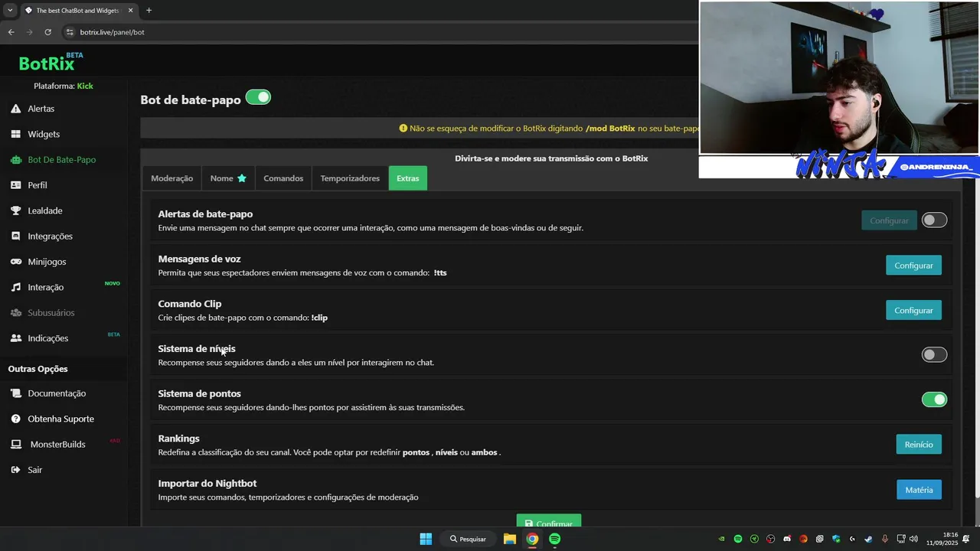The image size is (980, 551).
Task: Click Outras Opções section label
Action: pyautogui.click(x=38, y=369)
